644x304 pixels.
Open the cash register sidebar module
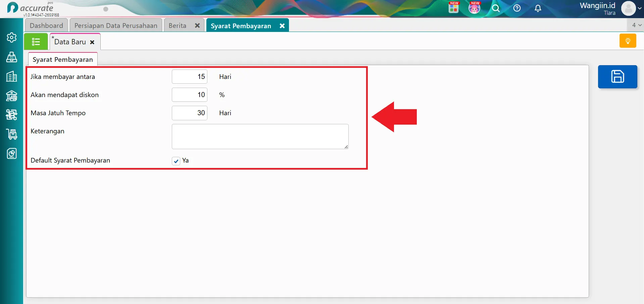[12, 57]
